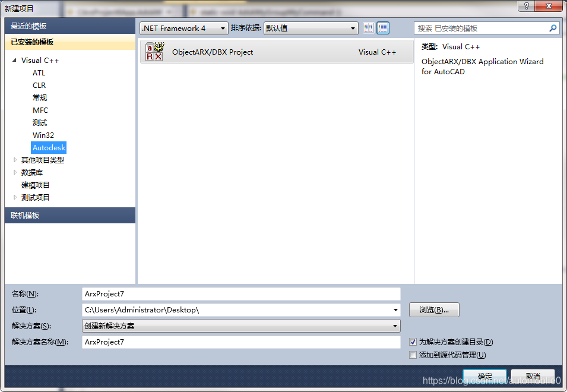This screenshot has height=392, width=567.
Task: Switch to small icons view
Action: click(x=369, y=28)
